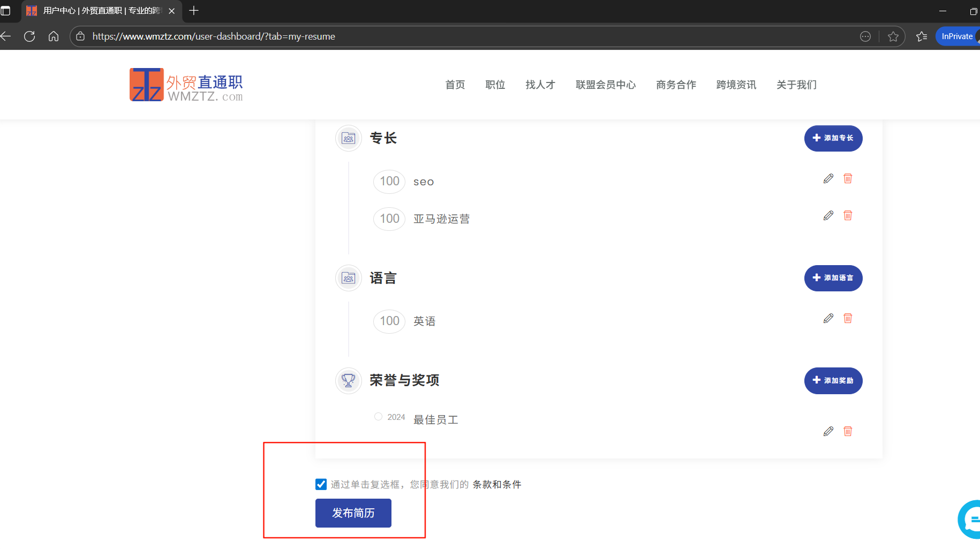Viewport: 980px width, 549px height.
Task: Click the folder icon beside 语言
Action: coord(349,278)
